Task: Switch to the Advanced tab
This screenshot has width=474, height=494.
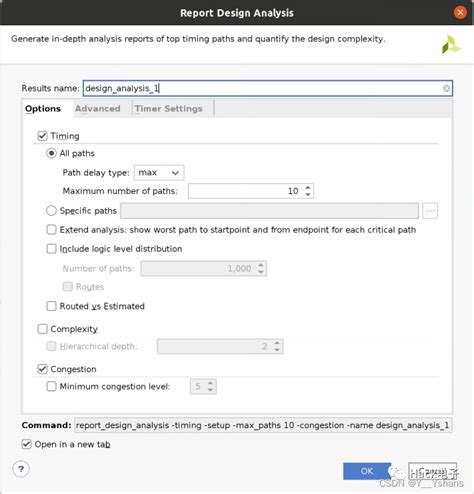Action: (x=98, y=109)
